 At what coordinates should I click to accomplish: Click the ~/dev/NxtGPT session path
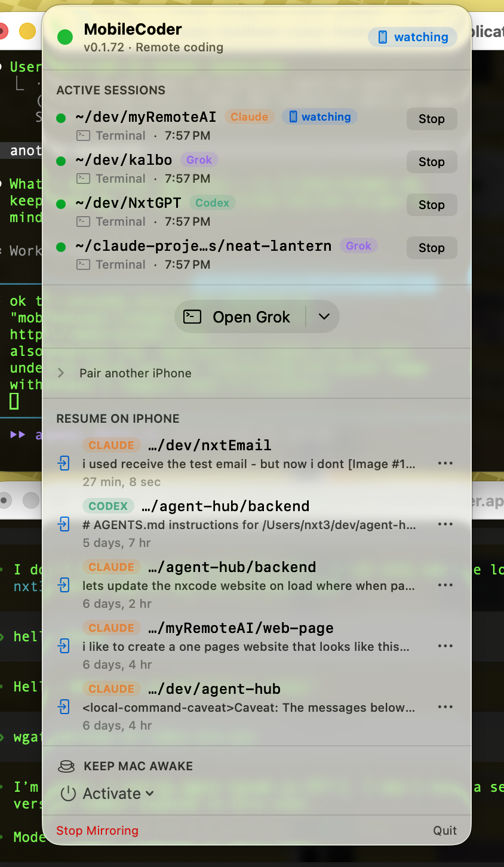[128, 203]
